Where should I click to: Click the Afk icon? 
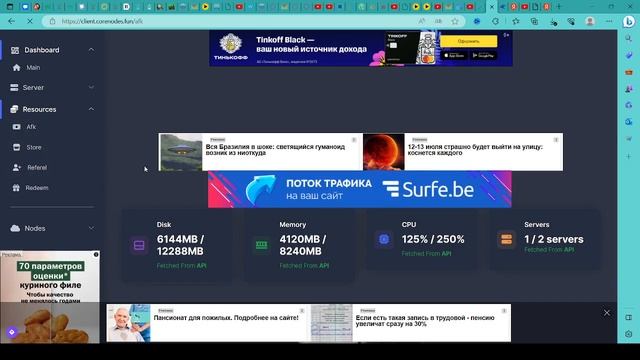point(16,127)
